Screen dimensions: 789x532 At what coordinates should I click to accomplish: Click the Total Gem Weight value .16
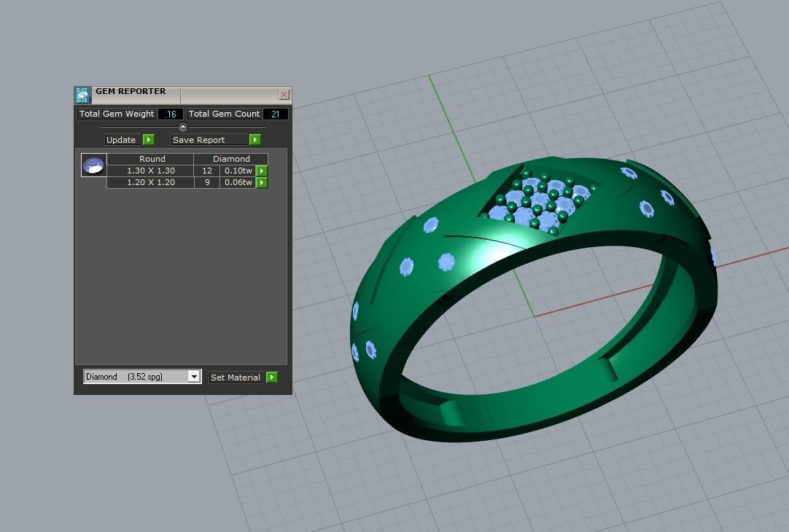(x=171, y=114)
